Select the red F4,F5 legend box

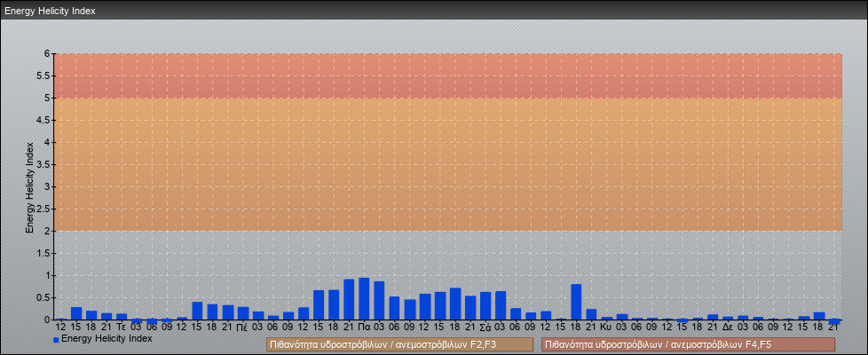tap(688, 344)
